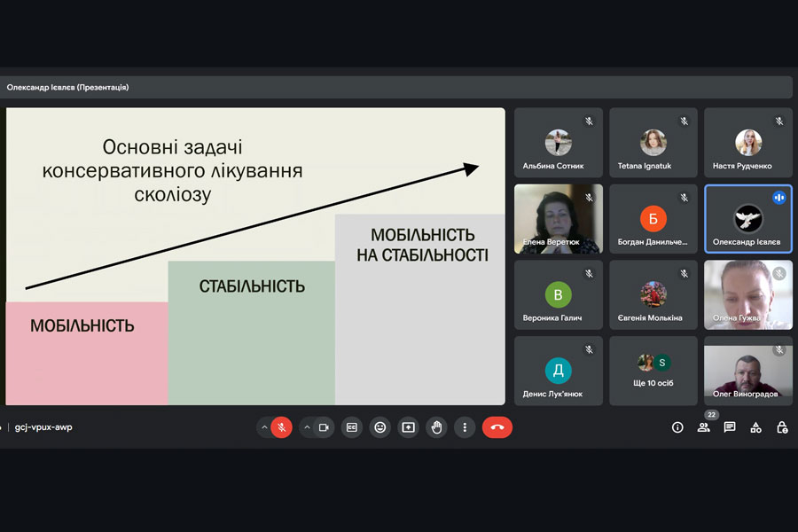Click the pink МОБІЛЬНІСТЬ block on slide
798x532 pixels.
pos(87,353)
